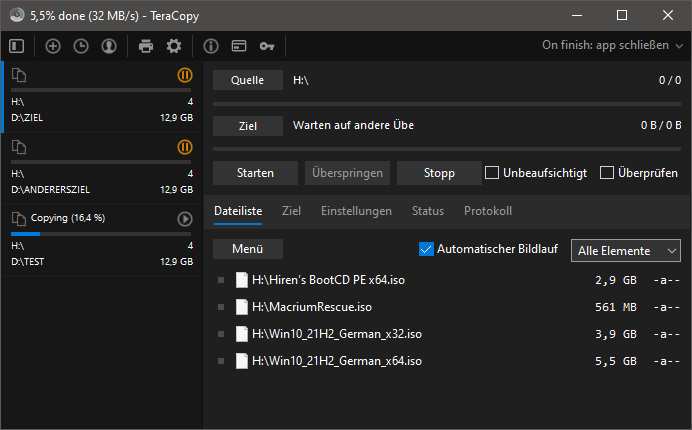Open the history clock icon
Screen dimensions: 692x430
pos(81,46)
